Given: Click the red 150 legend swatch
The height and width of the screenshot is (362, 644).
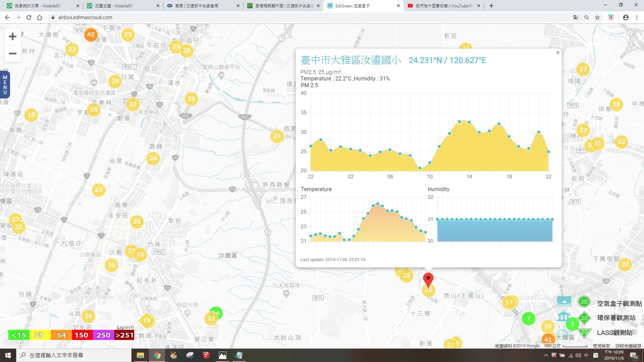Looking at the screenshot, I should point(82,335).
